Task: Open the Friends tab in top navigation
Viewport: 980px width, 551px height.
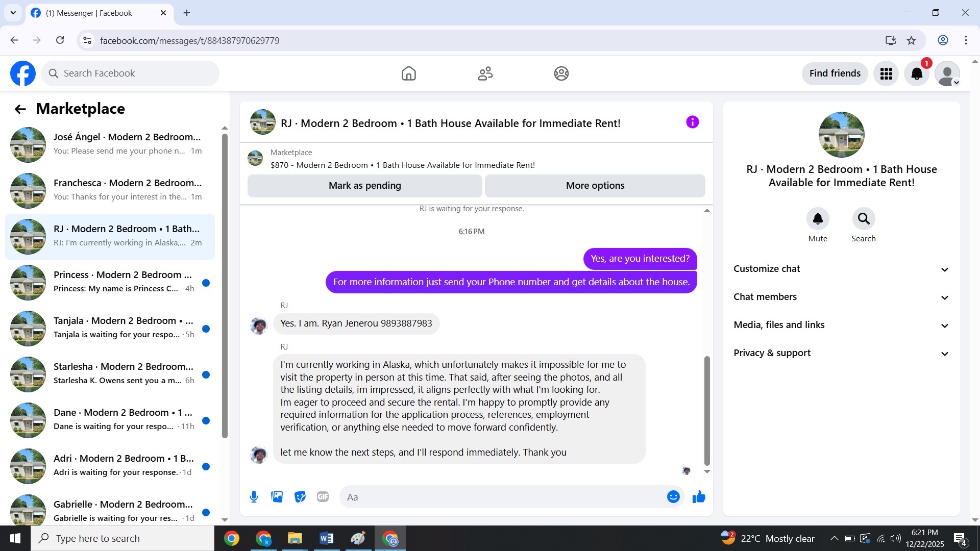Action: tap(485, 74)
